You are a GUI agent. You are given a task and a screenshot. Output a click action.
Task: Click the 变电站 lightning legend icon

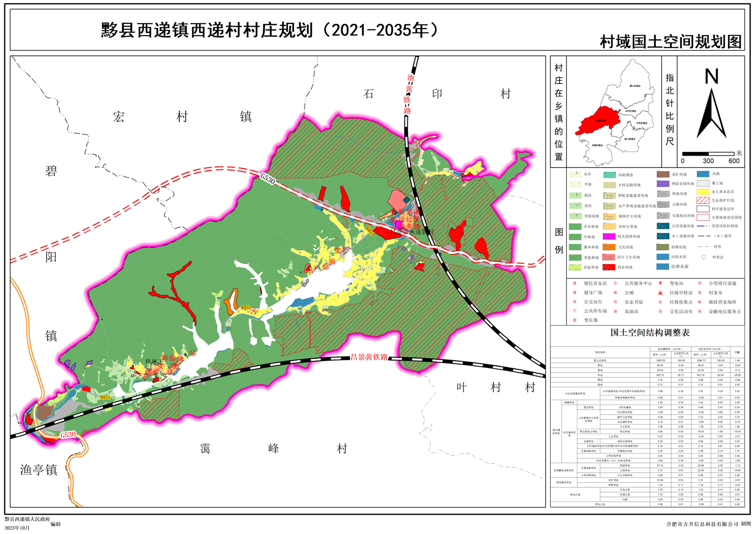tap(660, 284)
